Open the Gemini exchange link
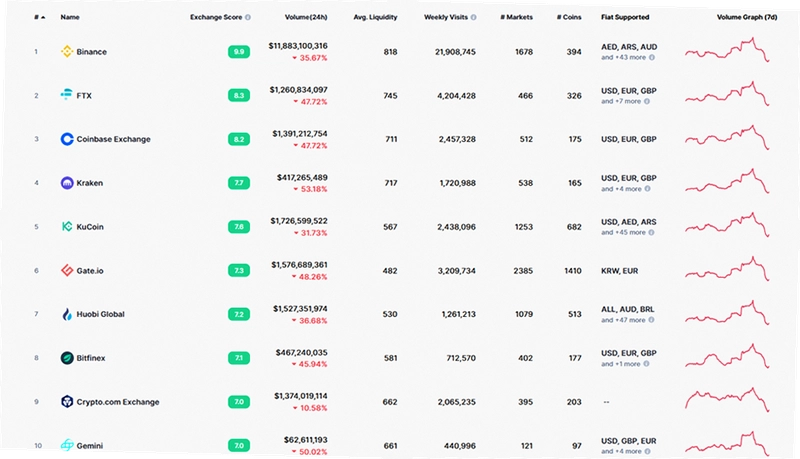The height and width of the screenshot is (459, 800). click(90, 446)
